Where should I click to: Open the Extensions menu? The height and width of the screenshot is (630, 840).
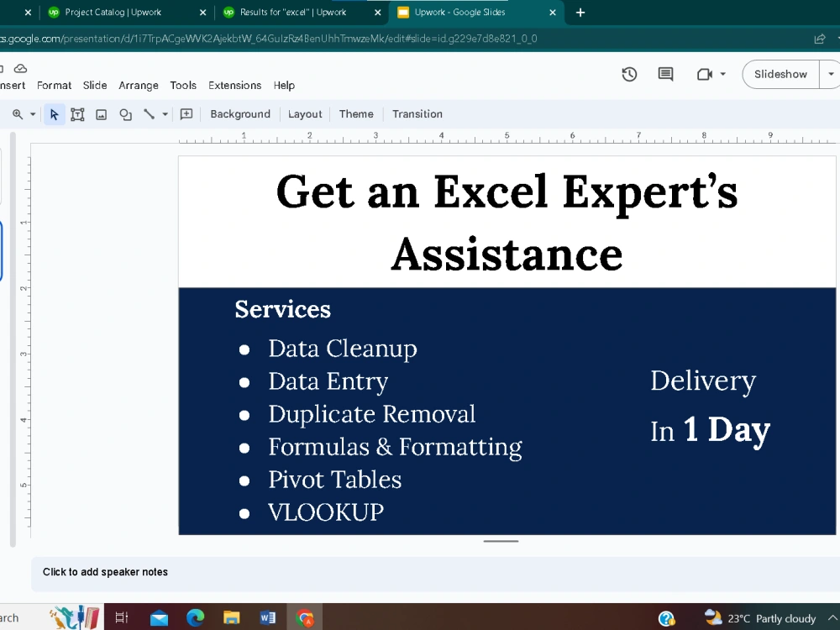(234, 85)
